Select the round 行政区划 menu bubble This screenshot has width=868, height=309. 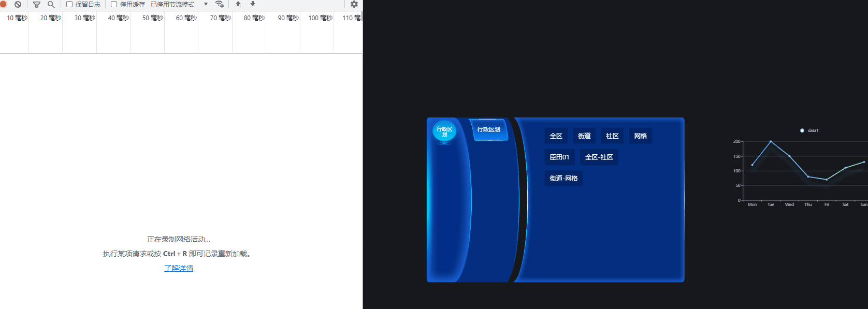point(444,131)
